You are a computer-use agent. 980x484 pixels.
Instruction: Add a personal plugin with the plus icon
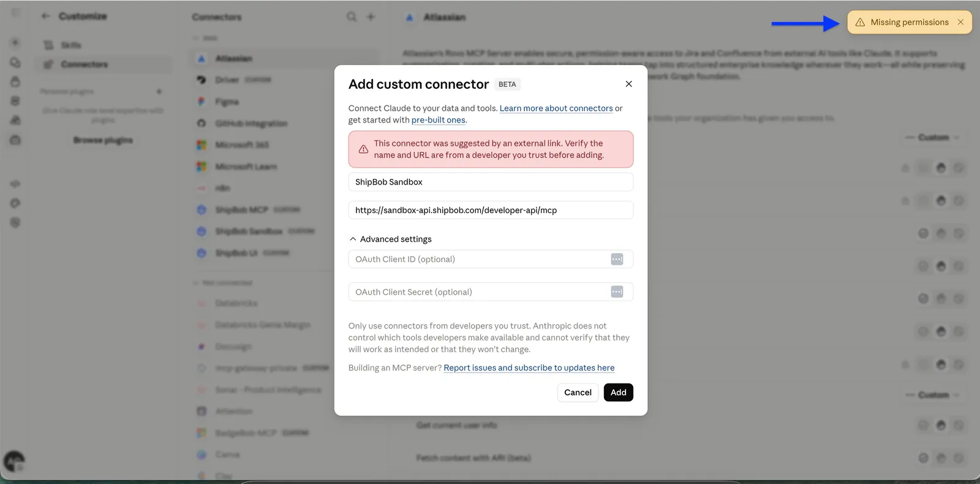pos(159,91)
